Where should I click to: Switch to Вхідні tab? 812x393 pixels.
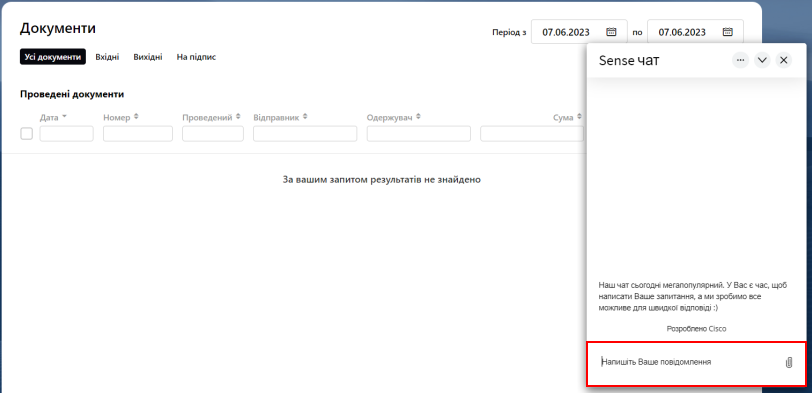(x=107, y=57)
